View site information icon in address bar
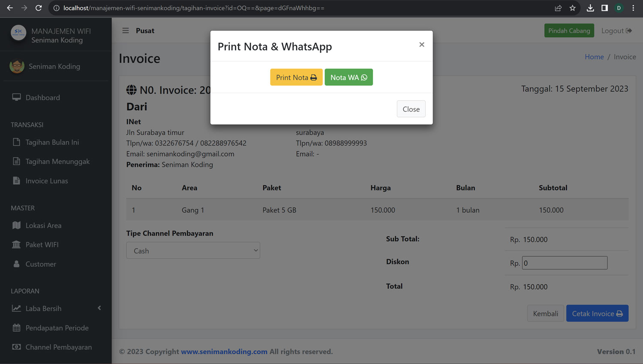The height and width of the screenshot is (364, 643). (56, 8)
